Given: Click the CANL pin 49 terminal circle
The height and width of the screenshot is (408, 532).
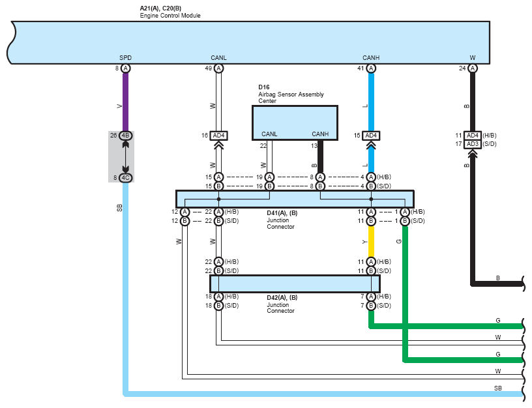Looking at the screenshot, I should [219, 68].
